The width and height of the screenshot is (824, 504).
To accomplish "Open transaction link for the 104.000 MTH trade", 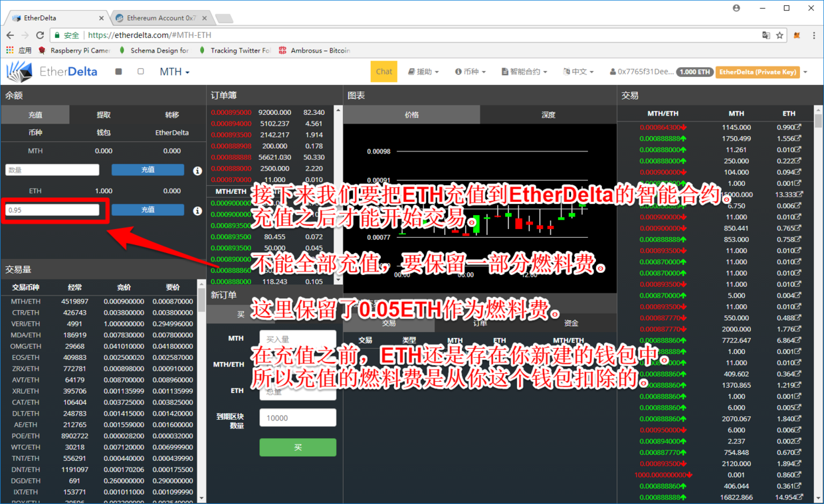I will click(798, 172).
